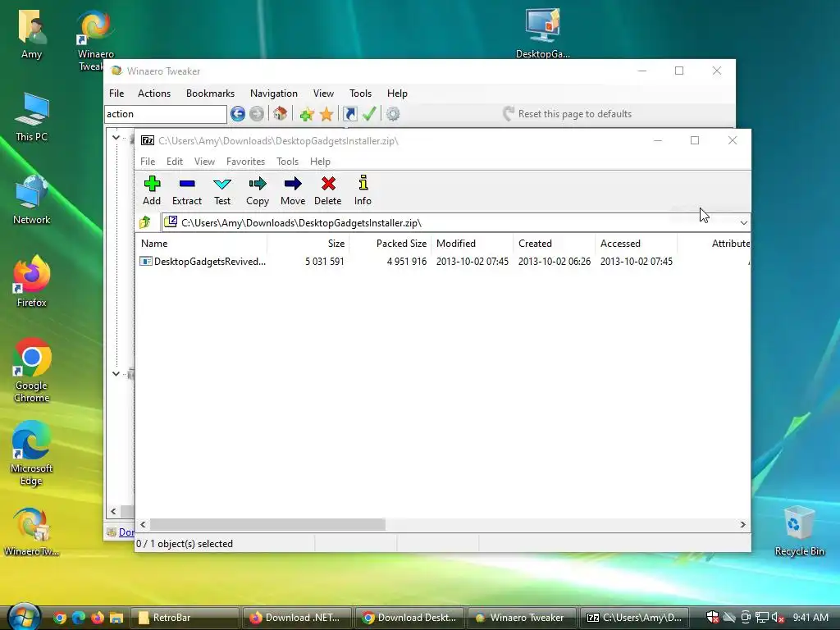
Task: Select This PC desktop icon
Action: point(32,116)
